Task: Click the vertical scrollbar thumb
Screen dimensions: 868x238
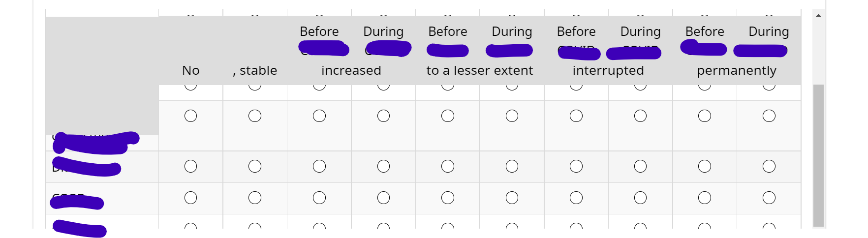Action: tap(818, 155)
